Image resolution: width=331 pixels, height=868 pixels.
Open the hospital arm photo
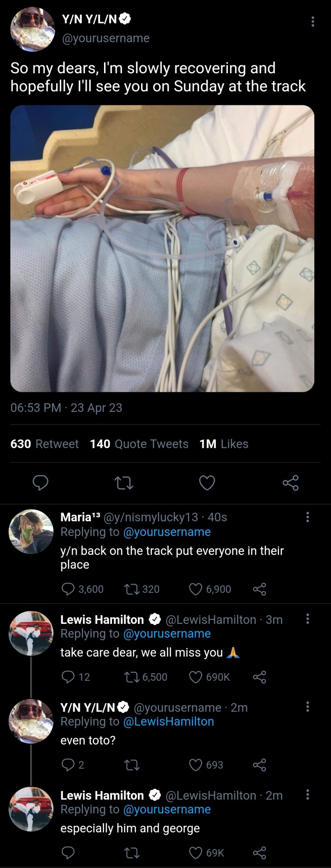tap(162, 248)
